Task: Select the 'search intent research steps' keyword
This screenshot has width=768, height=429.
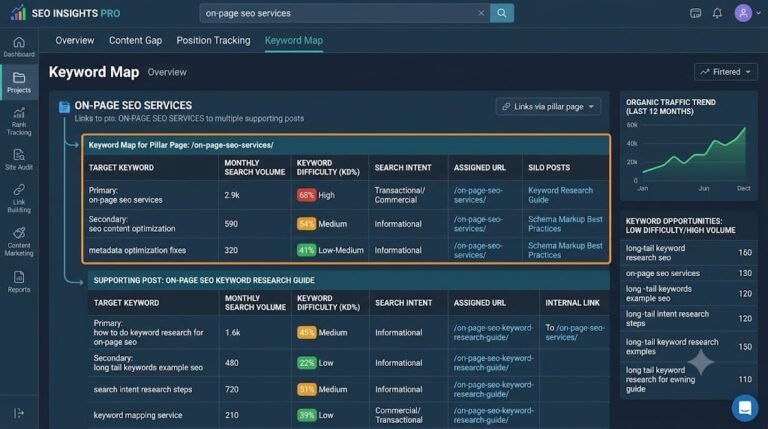Action: point(143,389)
